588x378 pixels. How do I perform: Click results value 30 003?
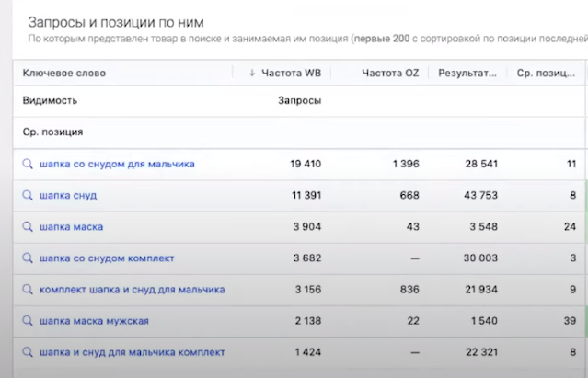coord(480,258)
